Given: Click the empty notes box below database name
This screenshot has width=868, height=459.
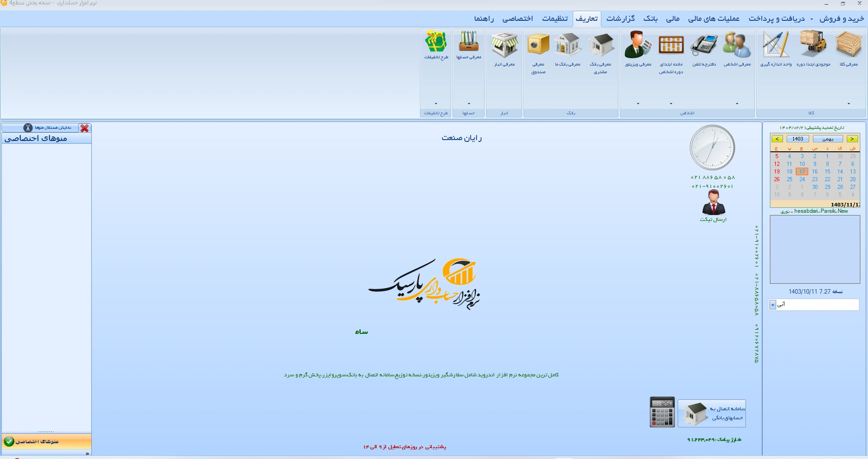Looking at the screenshot, I should (x=815, y=249).
